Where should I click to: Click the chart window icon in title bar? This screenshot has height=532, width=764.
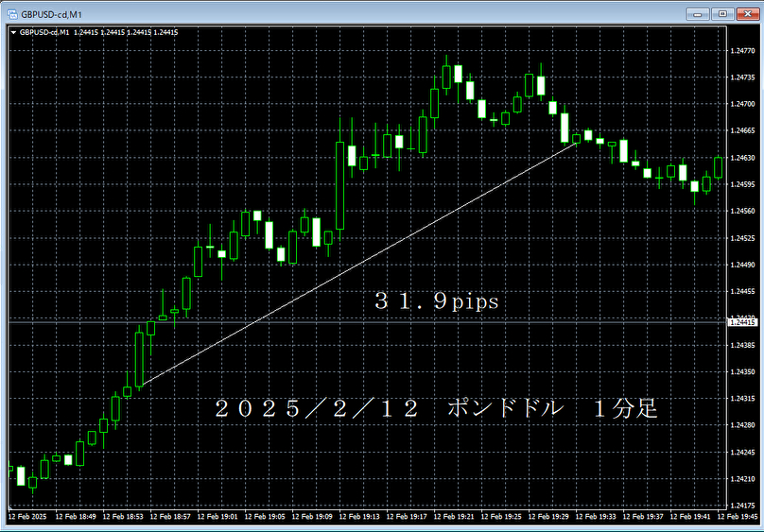click(13, 13)
